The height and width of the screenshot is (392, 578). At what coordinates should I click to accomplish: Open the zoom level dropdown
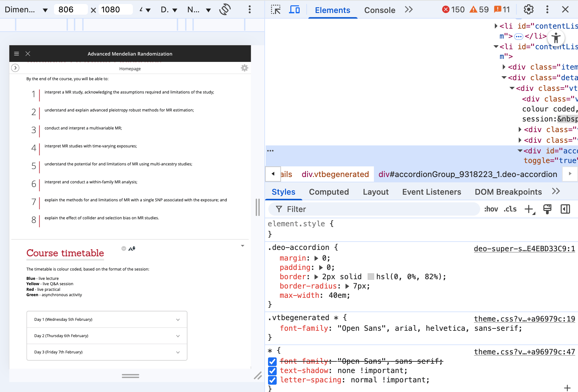coord(145,10)
